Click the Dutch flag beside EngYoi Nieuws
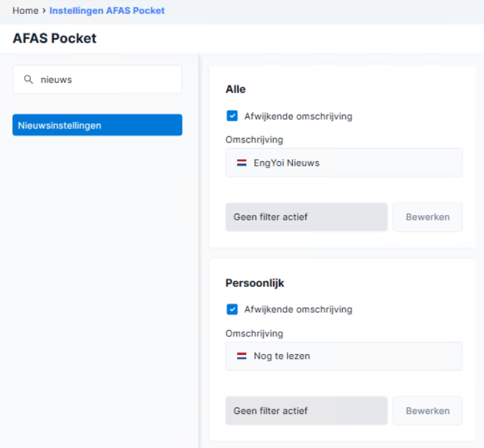 click(242, 162)
